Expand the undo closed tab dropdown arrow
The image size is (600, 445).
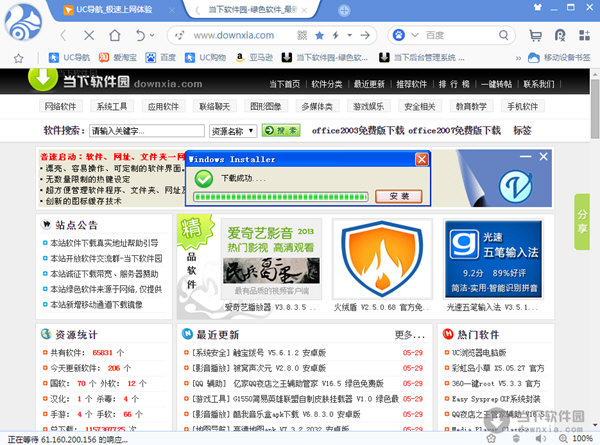coord(152,36)
